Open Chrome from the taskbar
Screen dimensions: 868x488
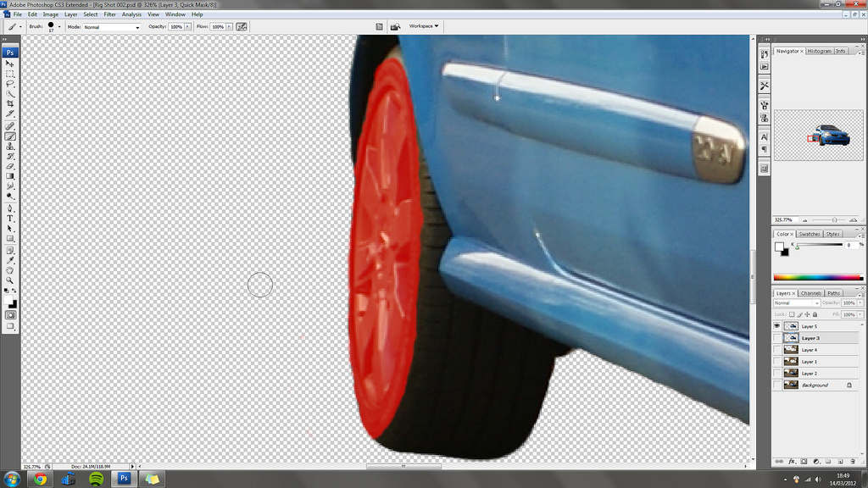(40, 479)
